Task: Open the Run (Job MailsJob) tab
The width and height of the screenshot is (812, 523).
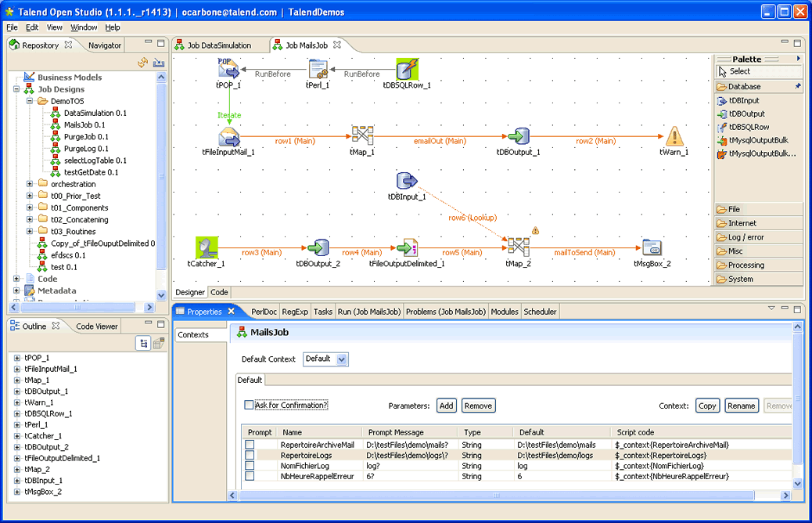Action: pyautogui.click(x=369, y=312)
